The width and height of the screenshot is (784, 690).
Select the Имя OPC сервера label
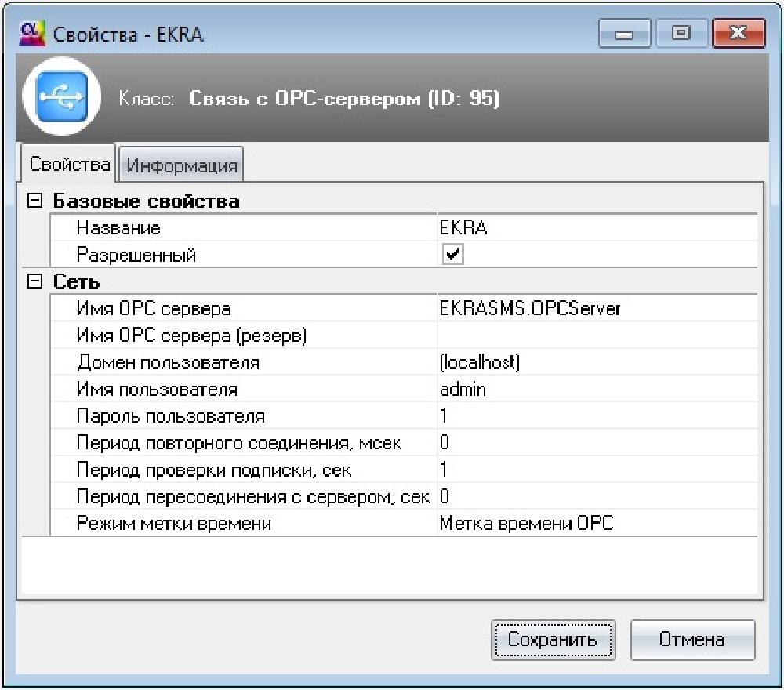click(x=154, y=308)
